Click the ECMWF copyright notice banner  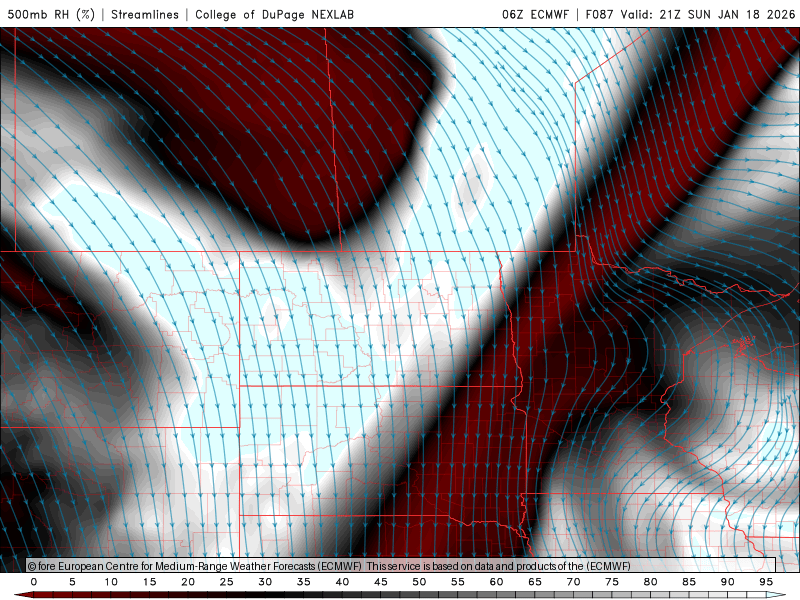point(401,566)
